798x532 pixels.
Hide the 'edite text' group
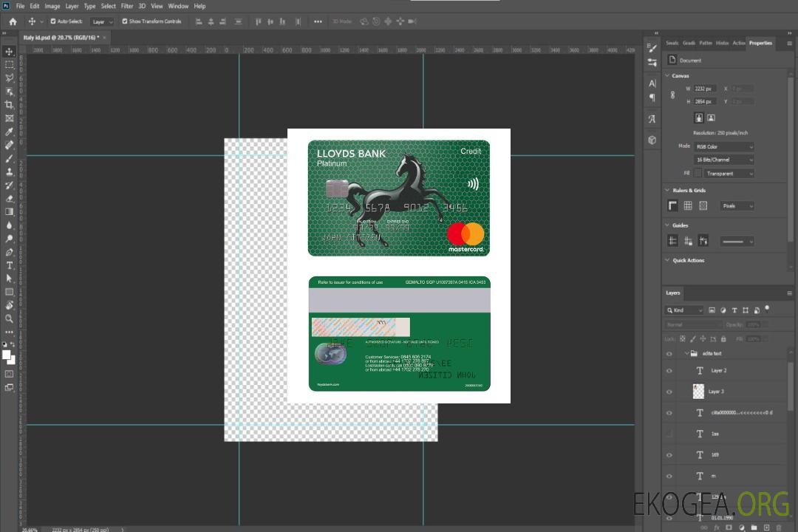click(x=669, y=353)
